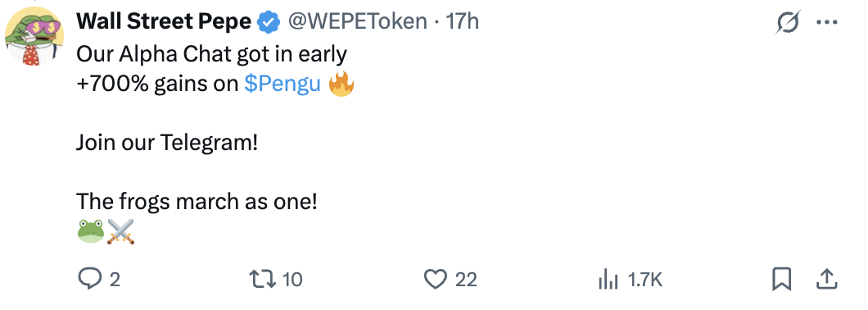Click the 1.7K views count
This screenshot has width=868, height=310.
pyautogui.click(x=644, y=280)
